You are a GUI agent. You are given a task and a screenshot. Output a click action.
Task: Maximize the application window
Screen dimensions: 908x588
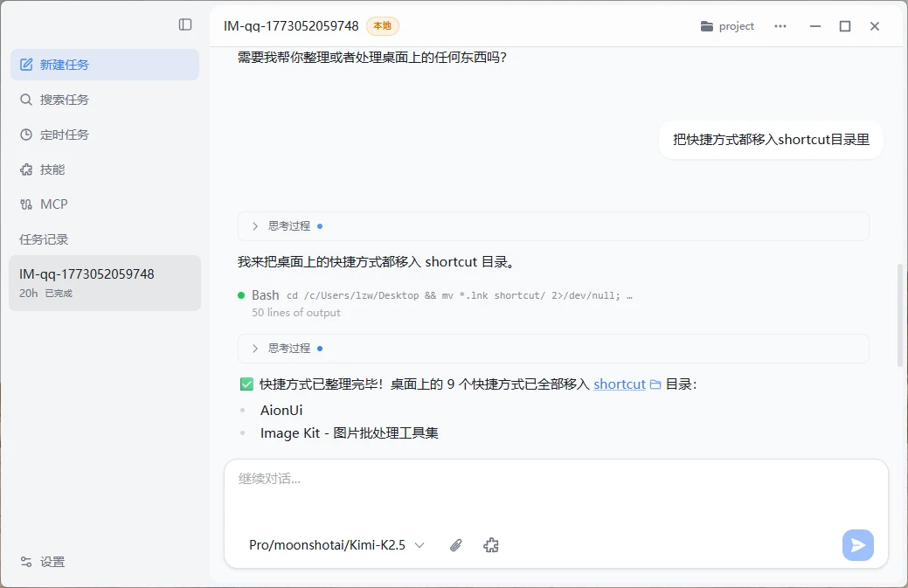tap(845, 26)
